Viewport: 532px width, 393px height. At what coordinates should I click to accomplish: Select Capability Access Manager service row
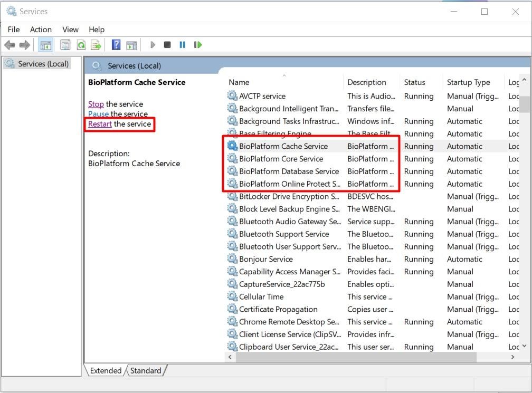click(x=372, y=272)
